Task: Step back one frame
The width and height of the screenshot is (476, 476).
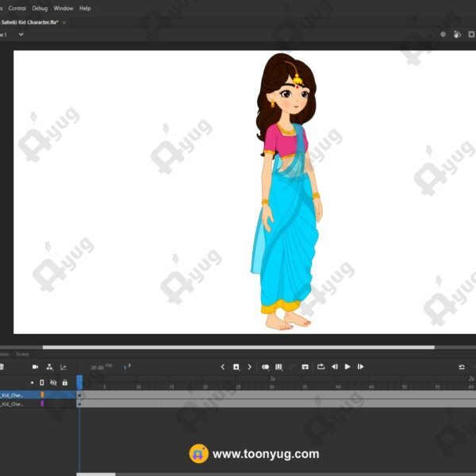Action: [335, 367]
